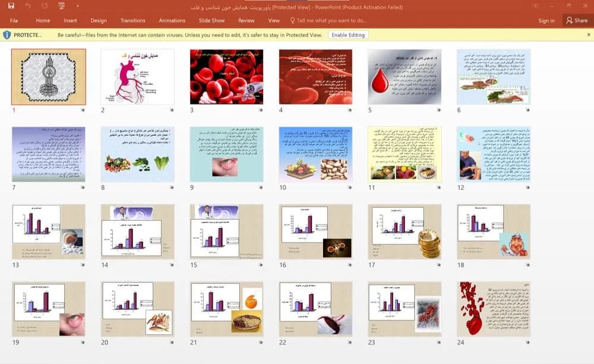
Task: Click Sign in link
Action: pyautogui.click(x=546, y=21)
